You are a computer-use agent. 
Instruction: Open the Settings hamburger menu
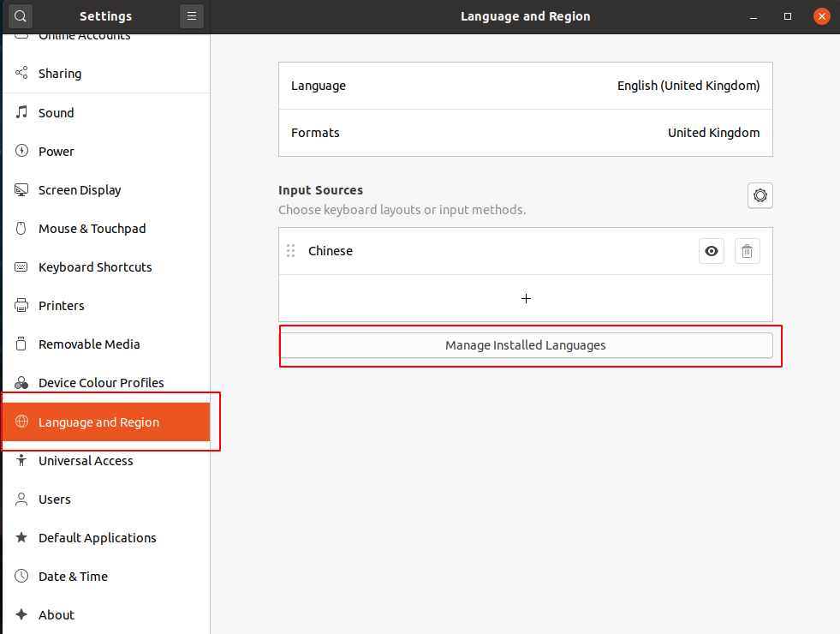pyautogui.click(x=191, y=16)
